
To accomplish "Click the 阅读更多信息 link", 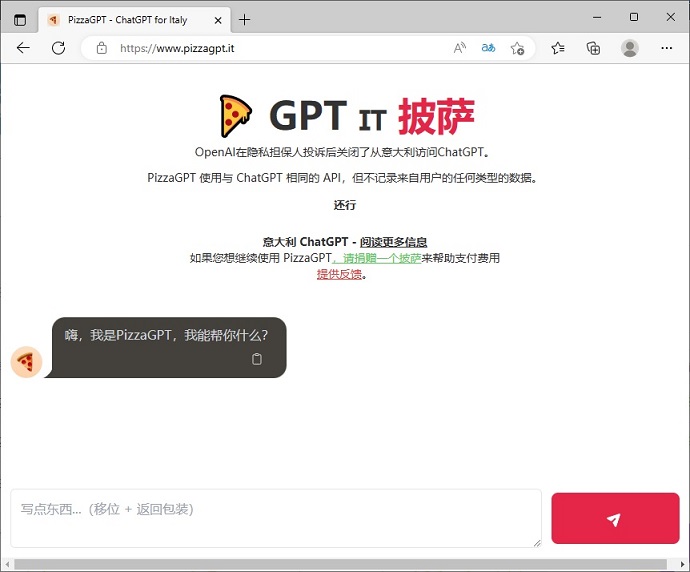I will (393, 242).
